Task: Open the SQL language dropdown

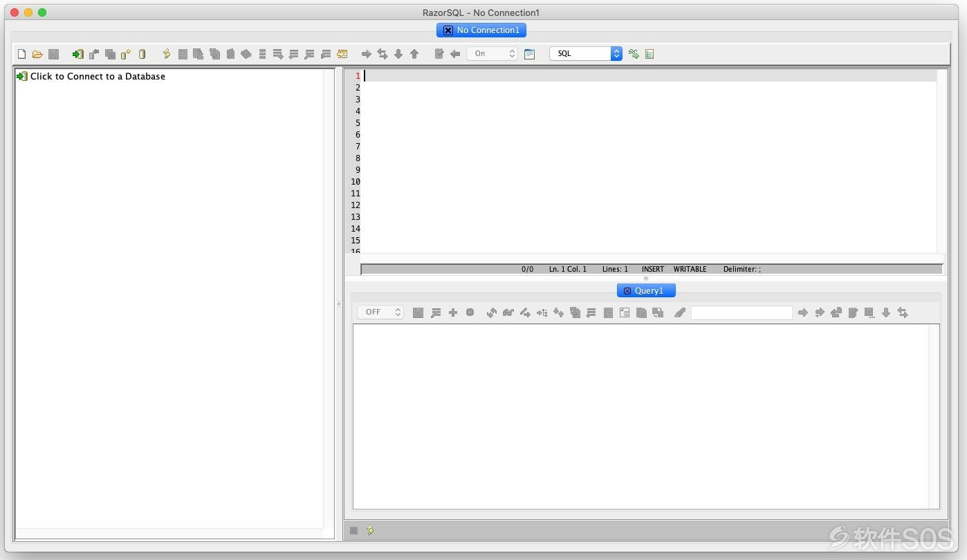Action: tap(586, 53)
